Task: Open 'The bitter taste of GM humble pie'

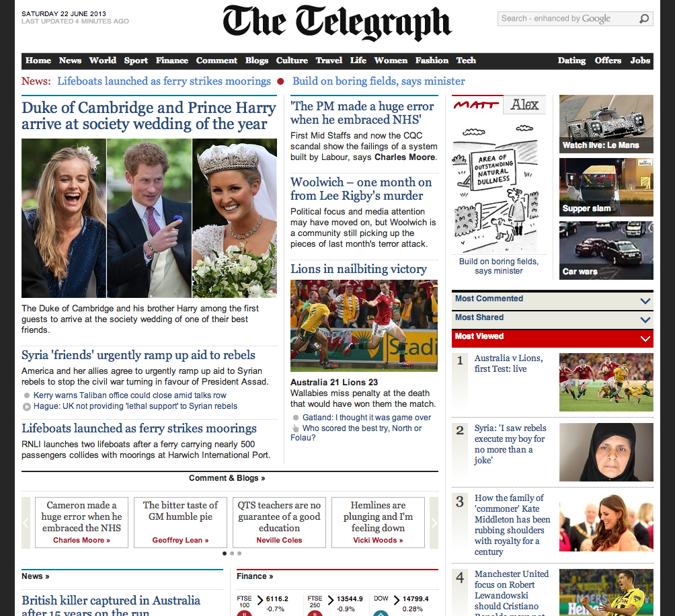Action: (x=180, y=523)
